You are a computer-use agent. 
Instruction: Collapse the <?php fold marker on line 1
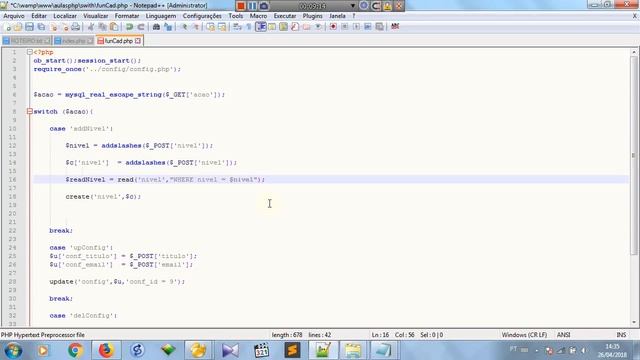[29, 52]
